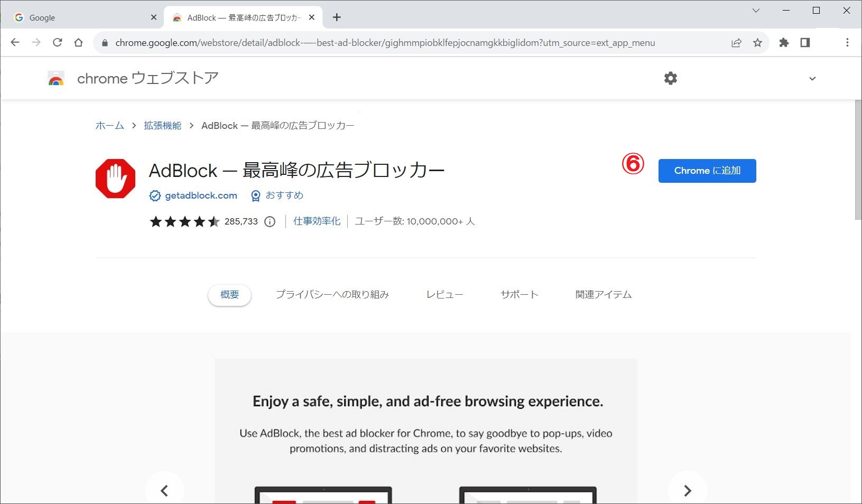Open the Extensions puzzle menu
Screen dimensions: 862x504
click(x=784, y=43)
